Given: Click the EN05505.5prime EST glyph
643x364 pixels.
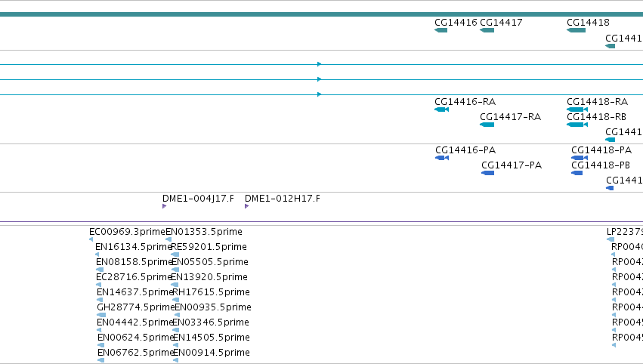Looking at the screenshot, I should pos(175,270).
